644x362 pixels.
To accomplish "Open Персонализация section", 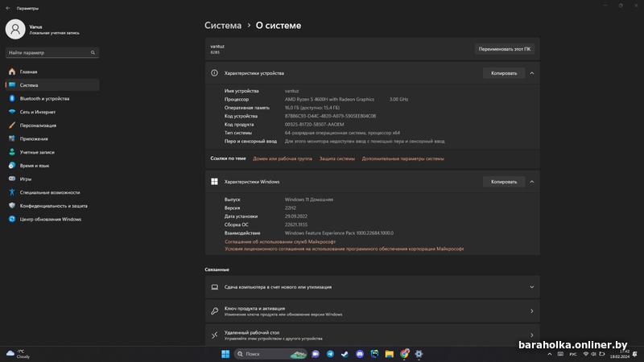I will pyautogui.click(x=52, y=125).
